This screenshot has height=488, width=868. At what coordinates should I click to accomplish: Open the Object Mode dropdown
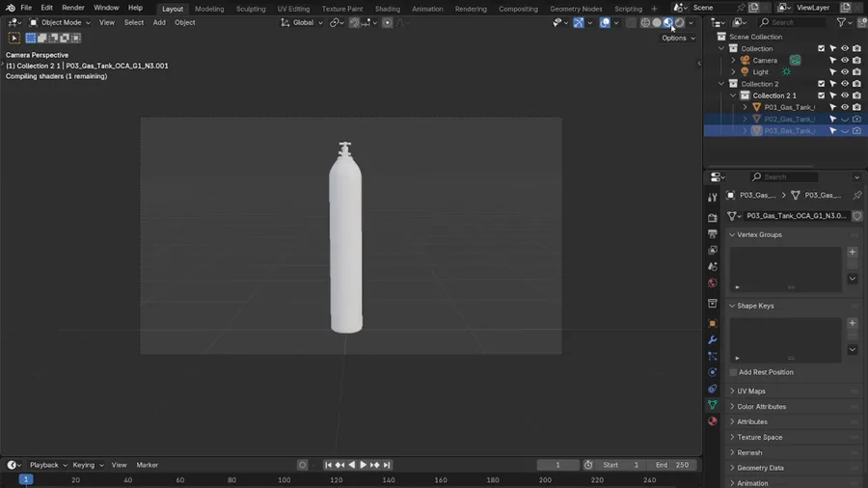click(x=60, y=23)
